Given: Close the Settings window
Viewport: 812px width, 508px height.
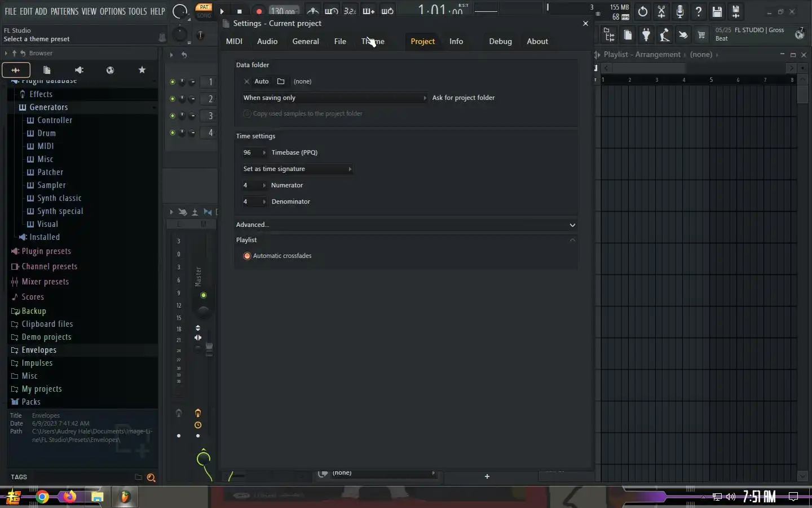Looking at the screenshot, I should click(585, 23).
